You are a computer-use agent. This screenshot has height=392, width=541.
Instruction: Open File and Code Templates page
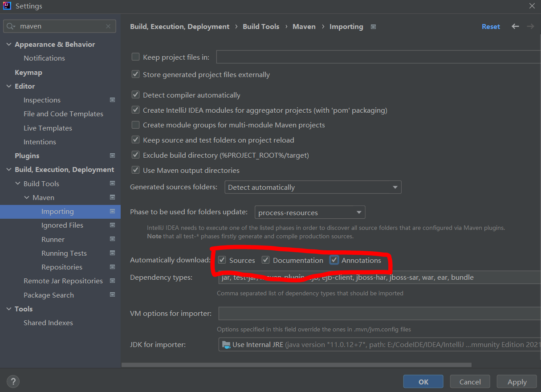click(63, 114)
